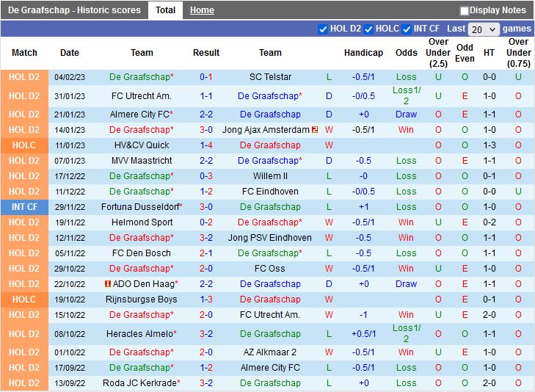Viewport: 535px width, 392px height.
Task: Click the 0-1 result on 04/02/23
Action: coord(206,77)
